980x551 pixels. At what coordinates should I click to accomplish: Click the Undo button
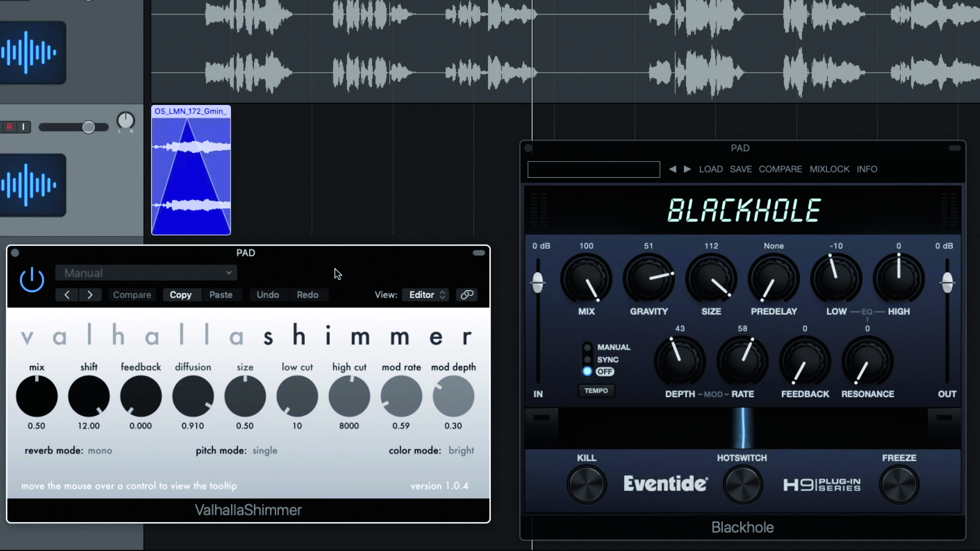click(x=268, y=295)
